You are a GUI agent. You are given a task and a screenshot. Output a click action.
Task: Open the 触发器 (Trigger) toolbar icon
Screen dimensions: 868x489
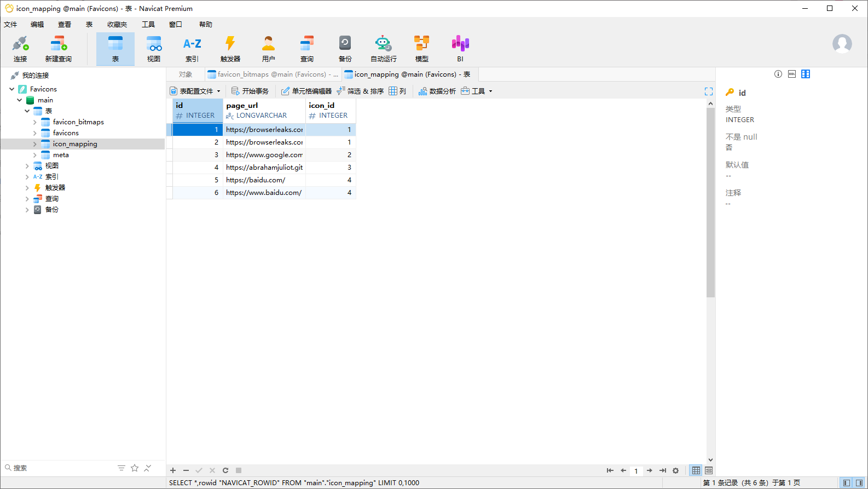[x=230, y=49]
